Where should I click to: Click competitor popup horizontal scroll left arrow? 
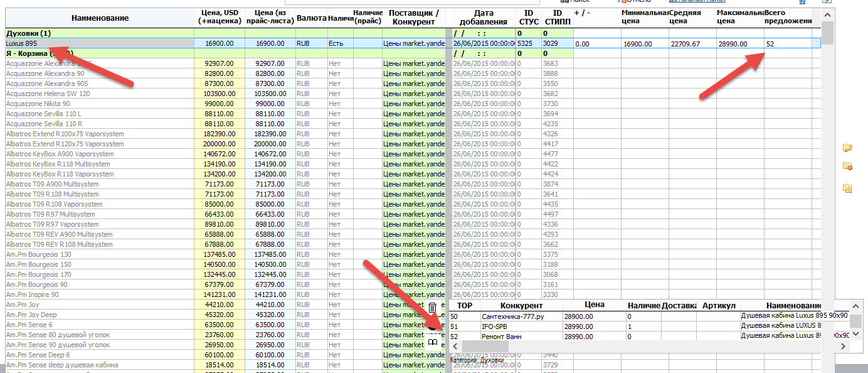(x=456, y=347)
